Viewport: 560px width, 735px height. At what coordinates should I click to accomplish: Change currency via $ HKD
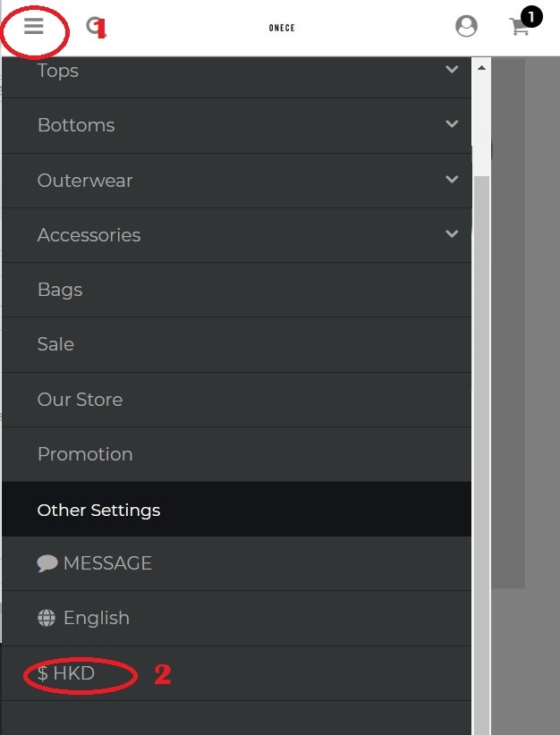(66, 673)
